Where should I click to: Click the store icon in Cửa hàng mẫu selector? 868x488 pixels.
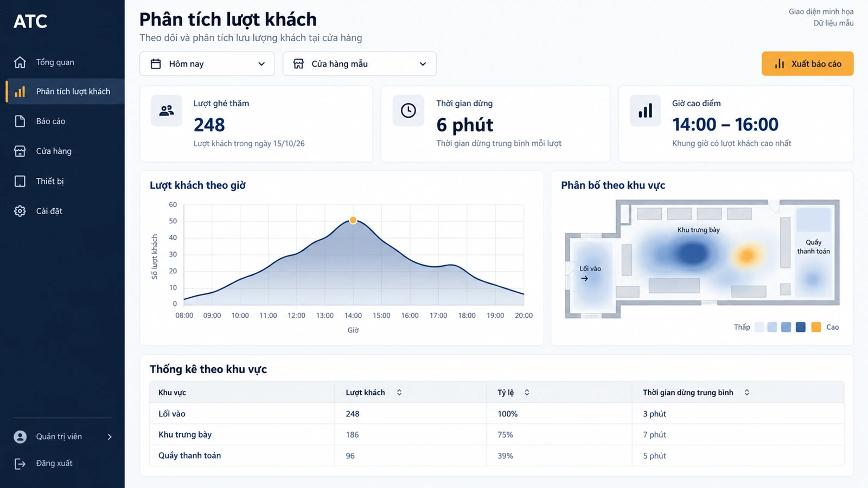298,64
